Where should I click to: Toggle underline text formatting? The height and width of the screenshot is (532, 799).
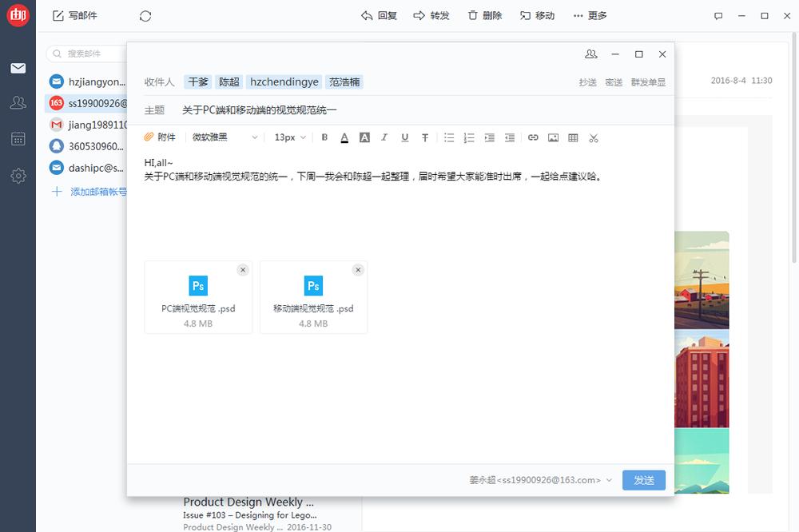[x=405, y=137]
